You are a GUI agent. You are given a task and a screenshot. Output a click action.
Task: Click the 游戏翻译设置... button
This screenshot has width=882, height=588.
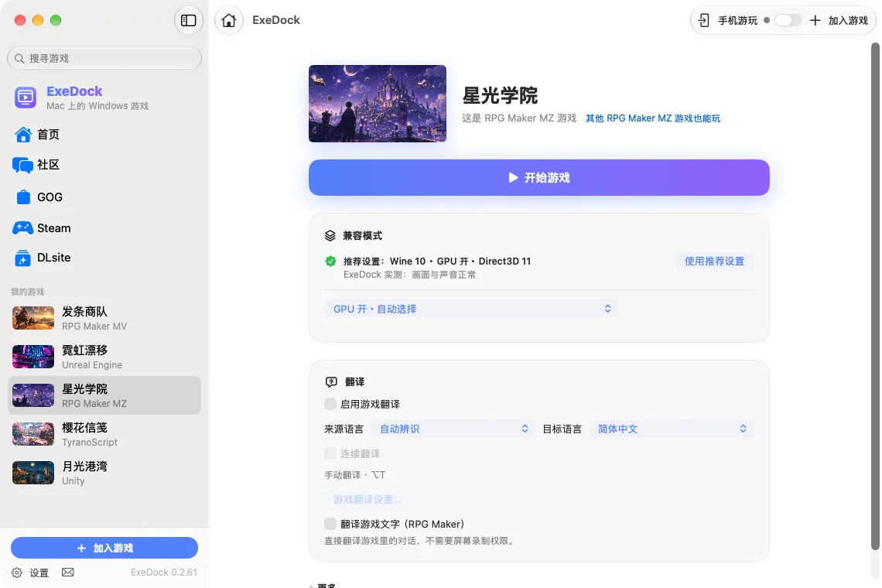coord(367,499)
